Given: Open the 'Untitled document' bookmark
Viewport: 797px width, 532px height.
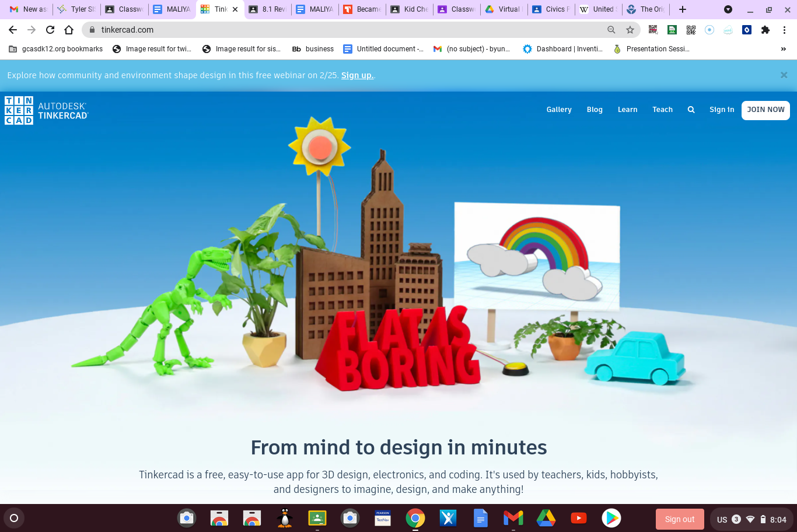Looking at the screenshot, I should click(383, 49).
